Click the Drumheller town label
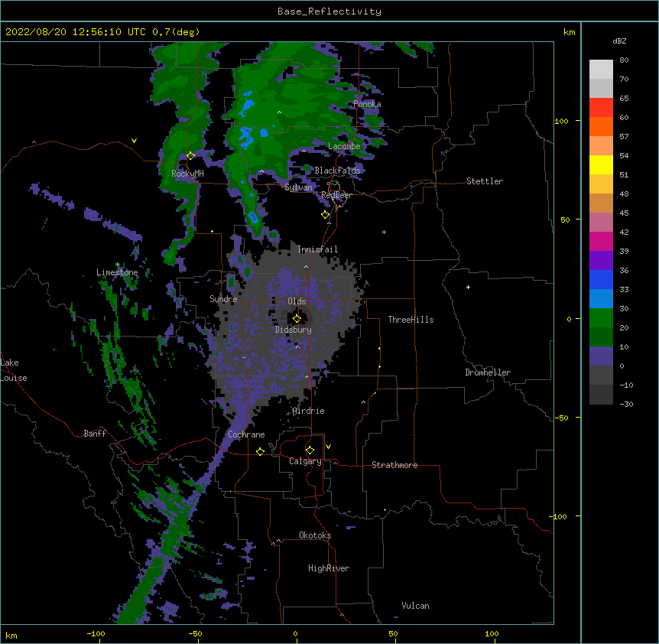The height and width of the screenshot is (644, 659). (x=488, y=372)
